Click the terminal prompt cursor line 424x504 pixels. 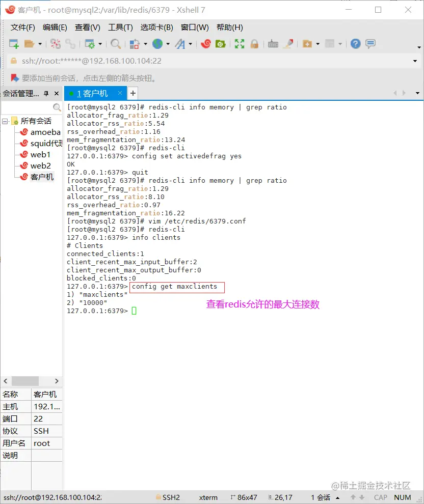[101, 311]
